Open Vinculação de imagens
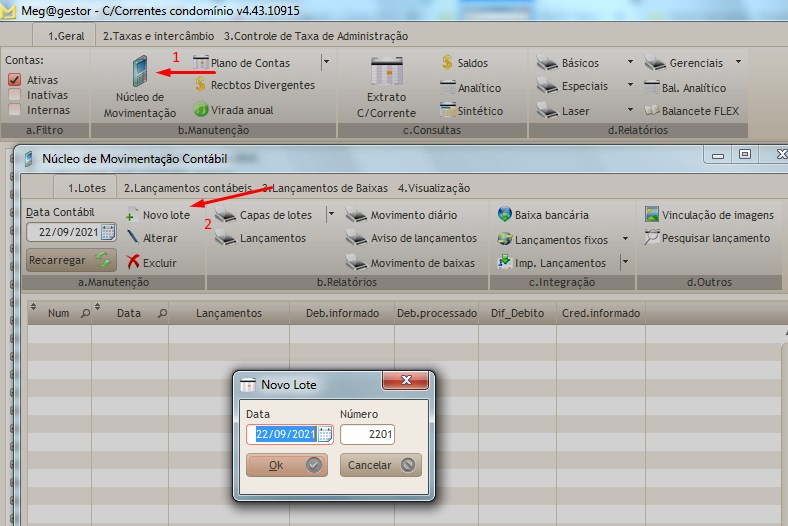 (x=652, y=215)
